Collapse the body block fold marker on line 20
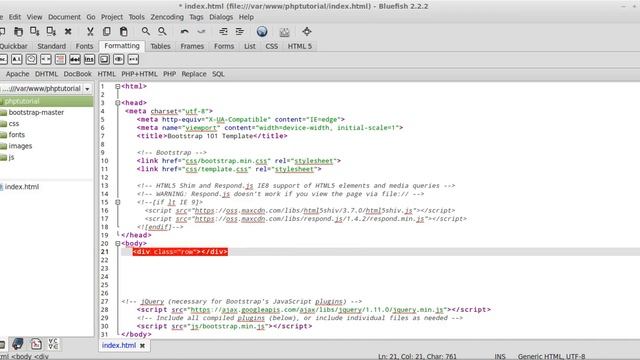Image resolution: width=640 pixels, height=360 pixels. coord(118,243)
